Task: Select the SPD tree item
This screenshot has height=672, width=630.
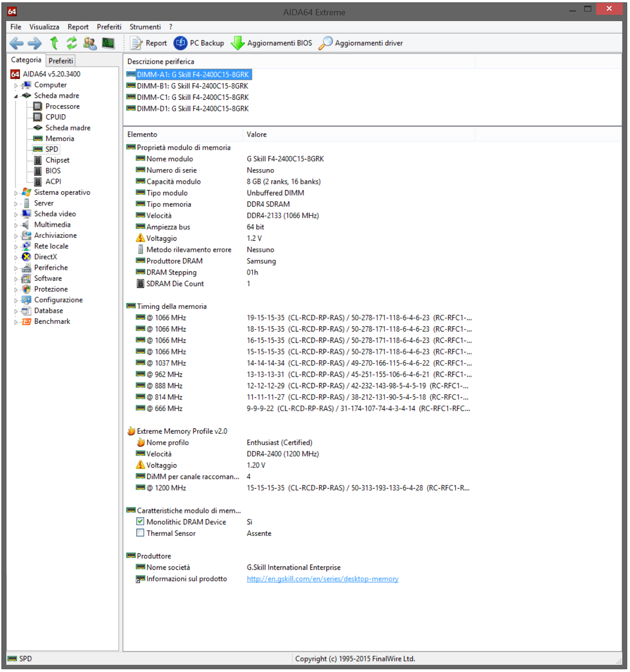Action: pyautogui.click(x=52, y=149)
